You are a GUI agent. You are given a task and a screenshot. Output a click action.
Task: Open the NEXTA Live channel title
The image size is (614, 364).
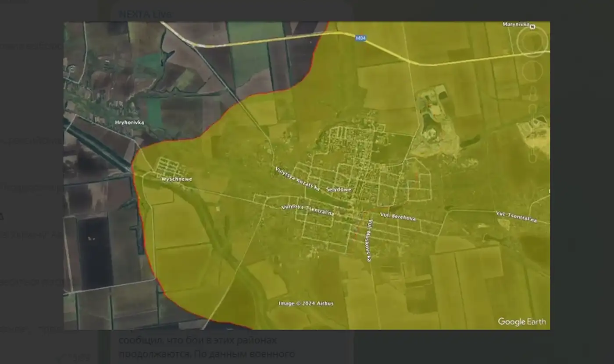[145, 14]
